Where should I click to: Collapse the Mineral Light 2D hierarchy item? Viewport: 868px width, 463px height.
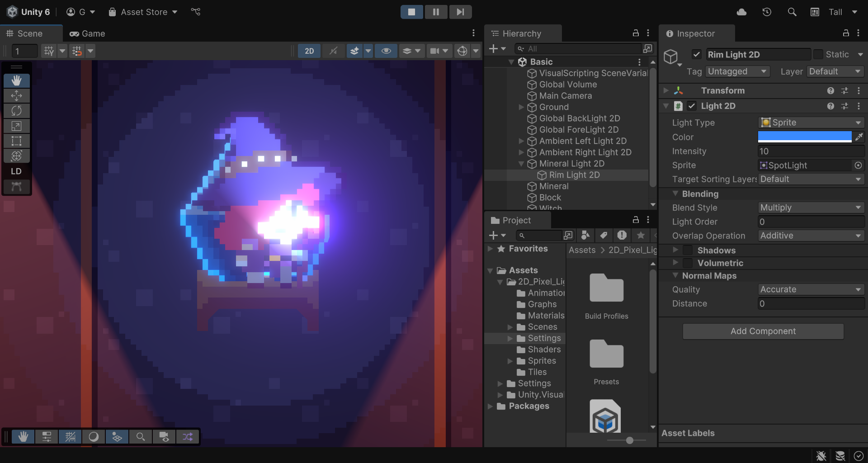pyautogui.click(x=521, y=164)
